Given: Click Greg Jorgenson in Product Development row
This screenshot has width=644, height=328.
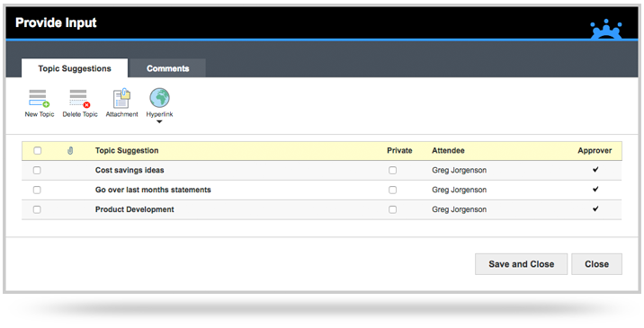Looking at the screenshot, I should tap(460, 209).
